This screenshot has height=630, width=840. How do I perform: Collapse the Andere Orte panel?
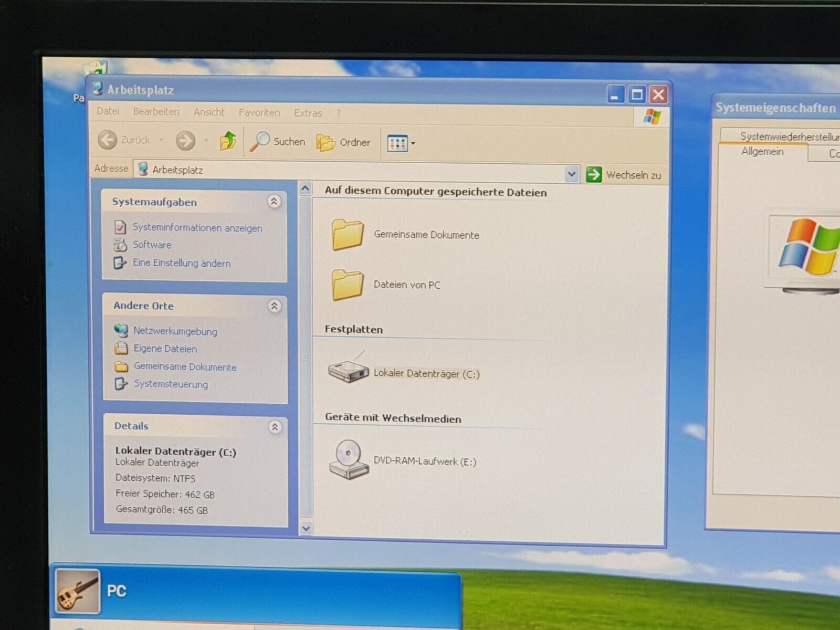pos(274,306)
